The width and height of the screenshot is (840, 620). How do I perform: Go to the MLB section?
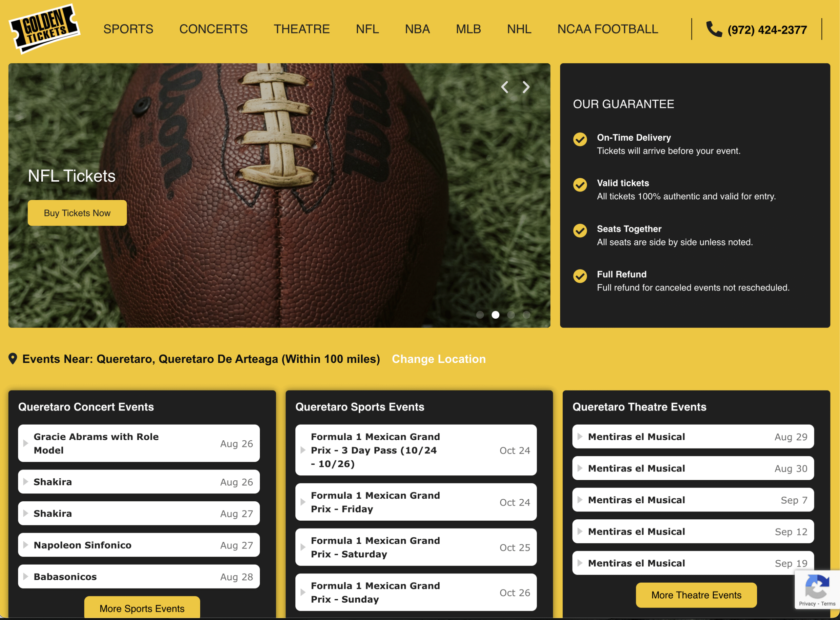tap(468, 29)
